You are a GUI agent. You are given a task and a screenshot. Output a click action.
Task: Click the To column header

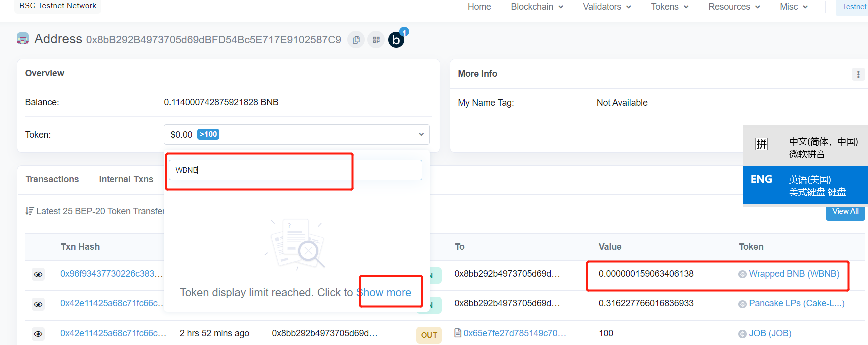click(460, 247)
